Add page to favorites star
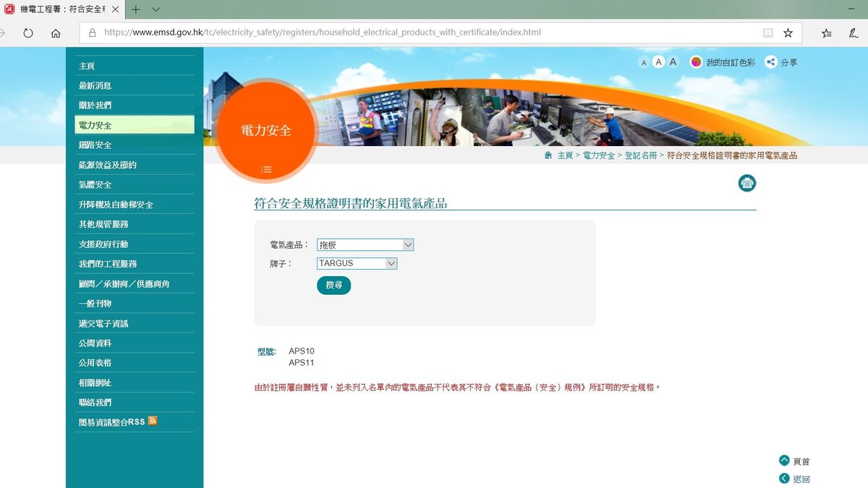868x488 pixels. (788, 33)
